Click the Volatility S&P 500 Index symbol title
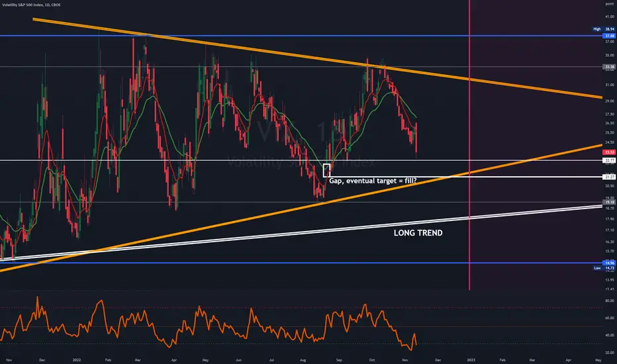Screen dimensions: 617x364 [x=32, y=5]
